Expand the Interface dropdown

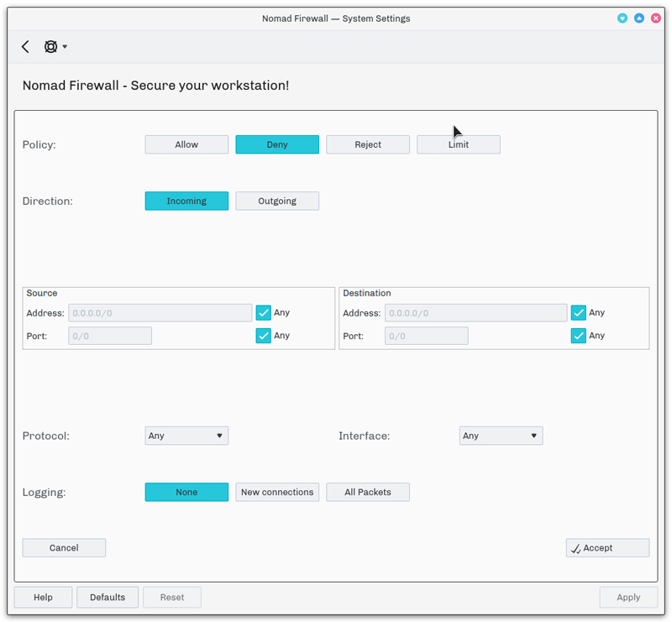(501, 436)
